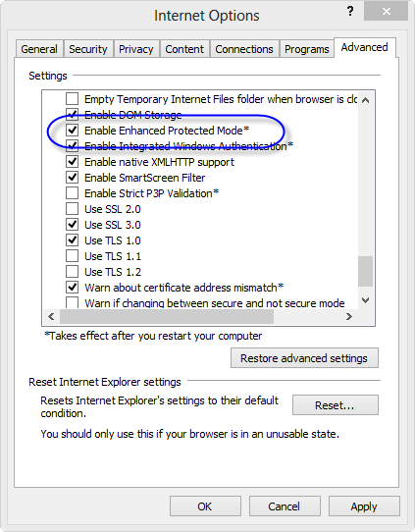Tick the Use TLS 1.1 checkbox
The height and width of the screenshot is (532, 415).
pos(73,256)
